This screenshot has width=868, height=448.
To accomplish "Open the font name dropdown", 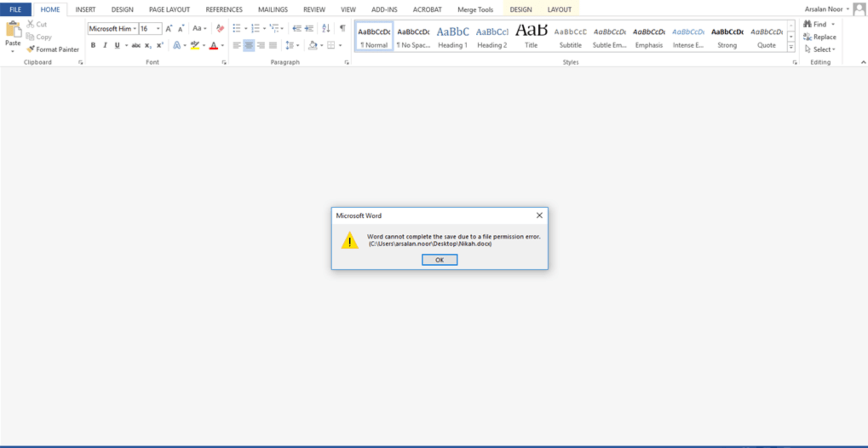I will tap(135, 29).
